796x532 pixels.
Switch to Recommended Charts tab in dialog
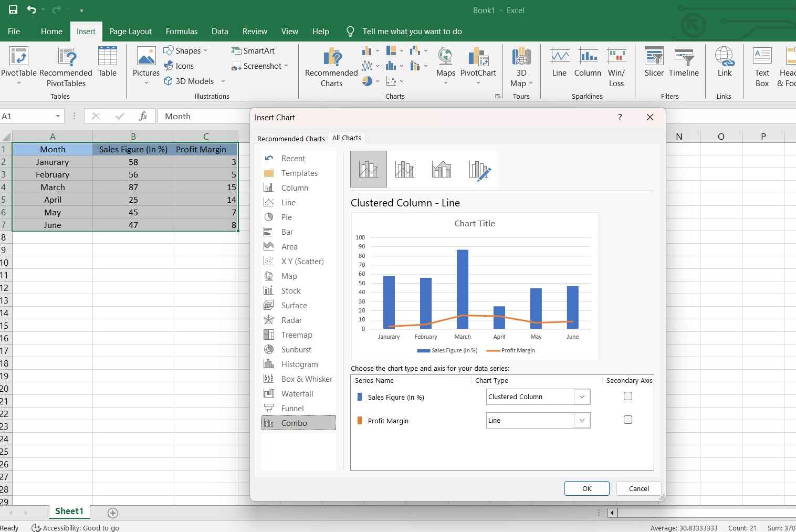point(291,139)
